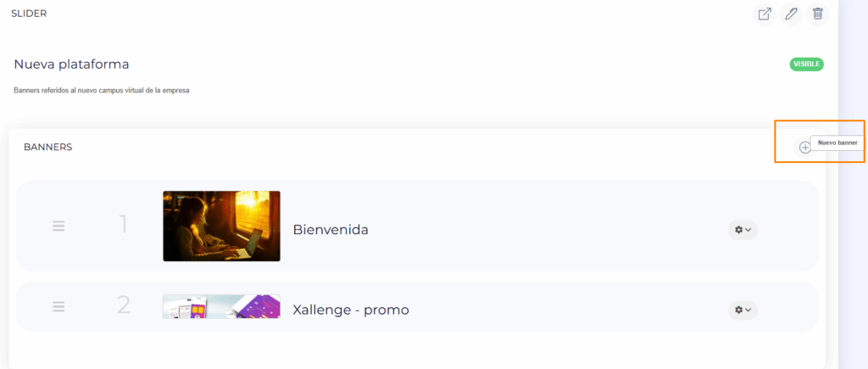Click the SLIDER heading label
This screenshot has height=369, width=868.
29,14
